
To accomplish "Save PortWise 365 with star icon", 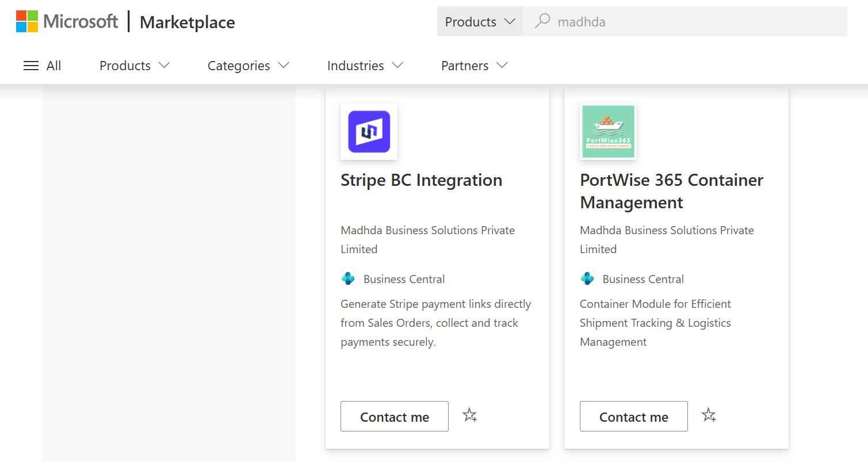I will pyautogui.click(x=709, y=415).
